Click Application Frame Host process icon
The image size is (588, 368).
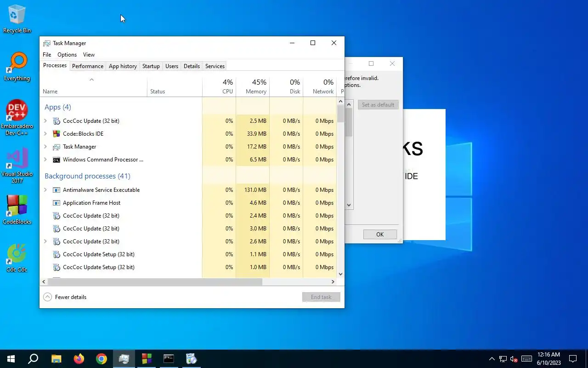tap(57, 203)
